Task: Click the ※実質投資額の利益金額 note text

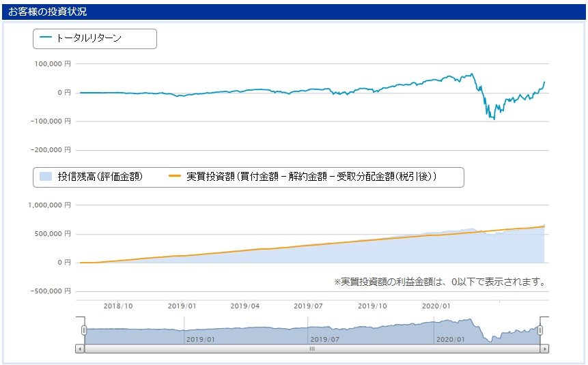Action: point(440,282)
